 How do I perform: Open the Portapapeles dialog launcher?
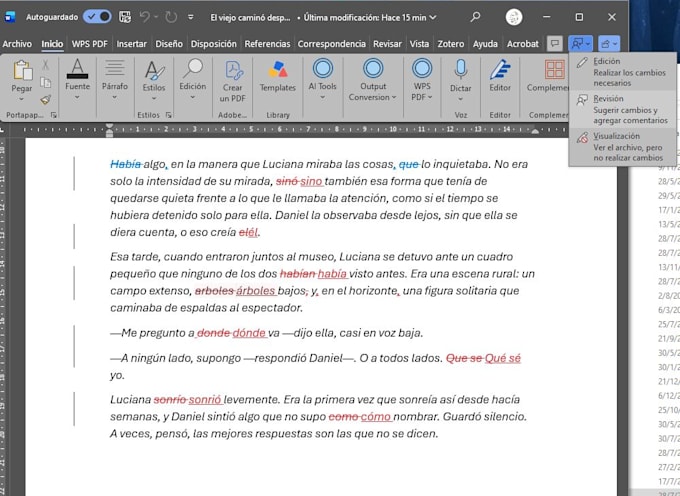point(54,115)
